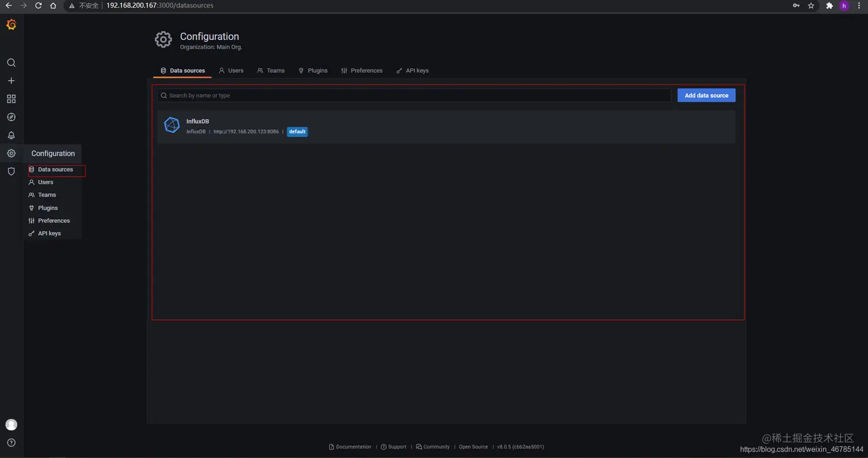Click the purple browser profile avatar
Image resolution: width=868 pixels, height=458 pixels.
tap(844, 6)
